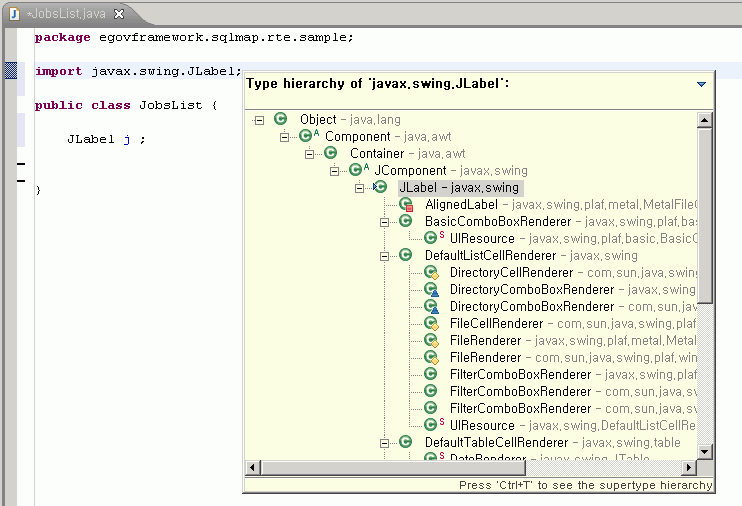
Task: Click the abstract Component class icon
Action: tap(306, 136)
